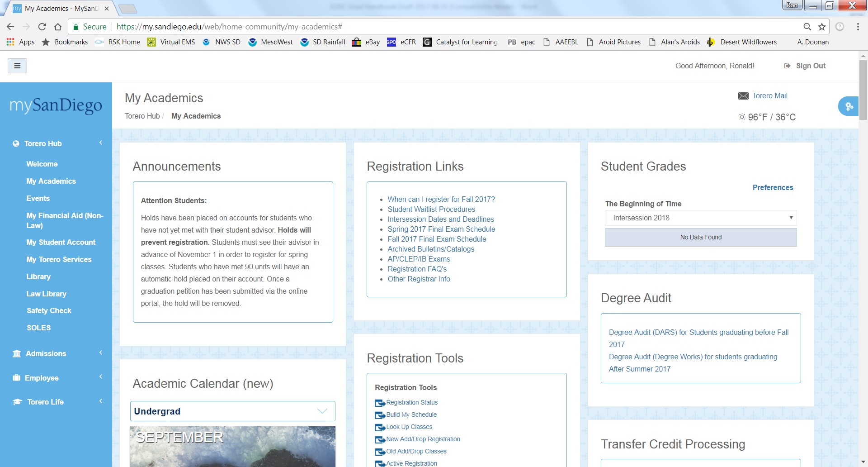868x467 pixels.
Task: Click the Torero Mail envelope icon
Action: (x=743, y=96)
